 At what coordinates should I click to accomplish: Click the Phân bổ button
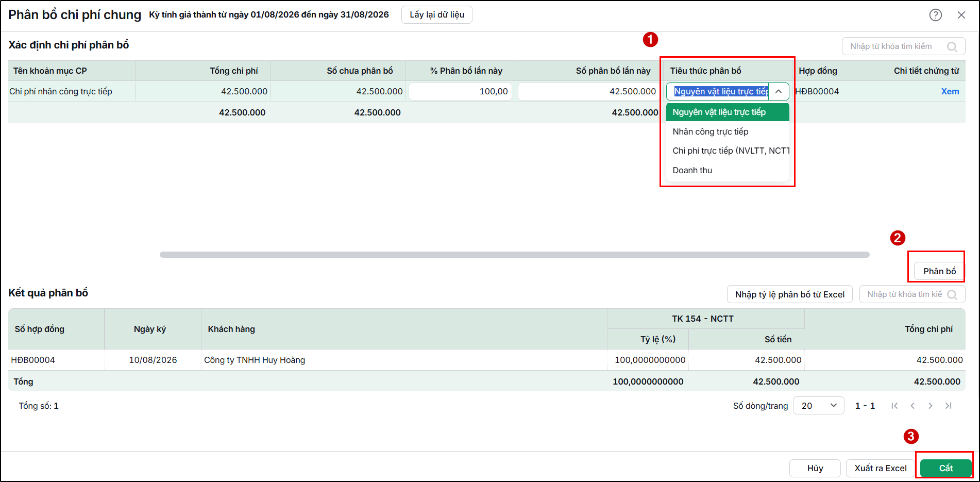[939, 271]
